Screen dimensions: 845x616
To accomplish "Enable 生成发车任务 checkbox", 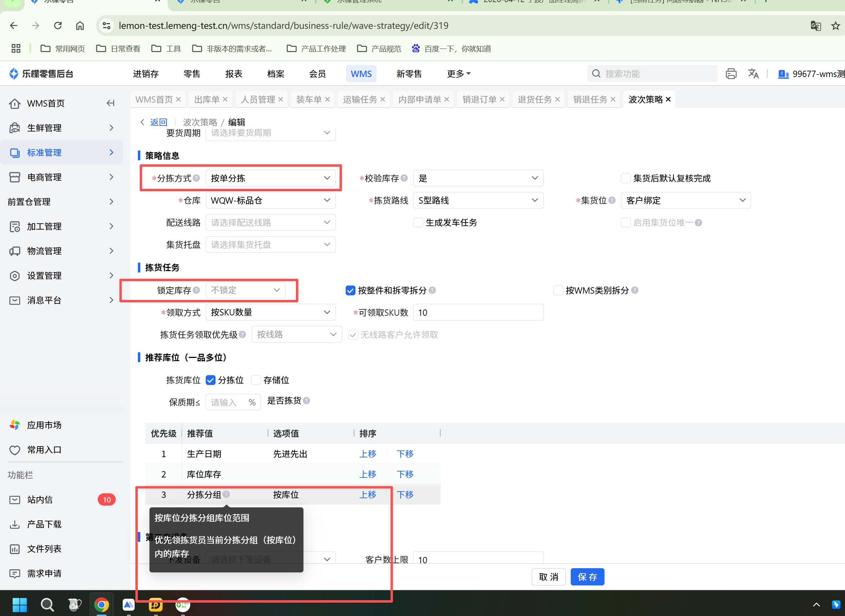I will pos(418,223).
